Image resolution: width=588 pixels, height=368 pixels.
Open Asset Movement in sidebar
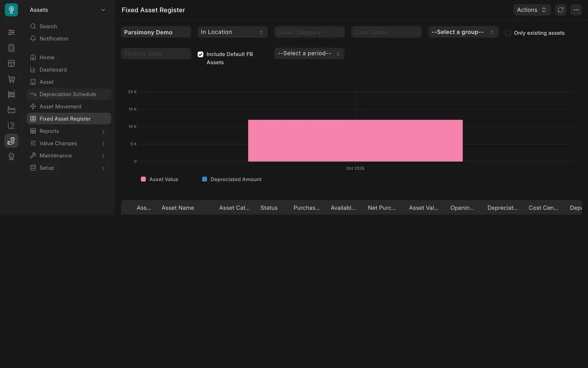tap(69, 106)
